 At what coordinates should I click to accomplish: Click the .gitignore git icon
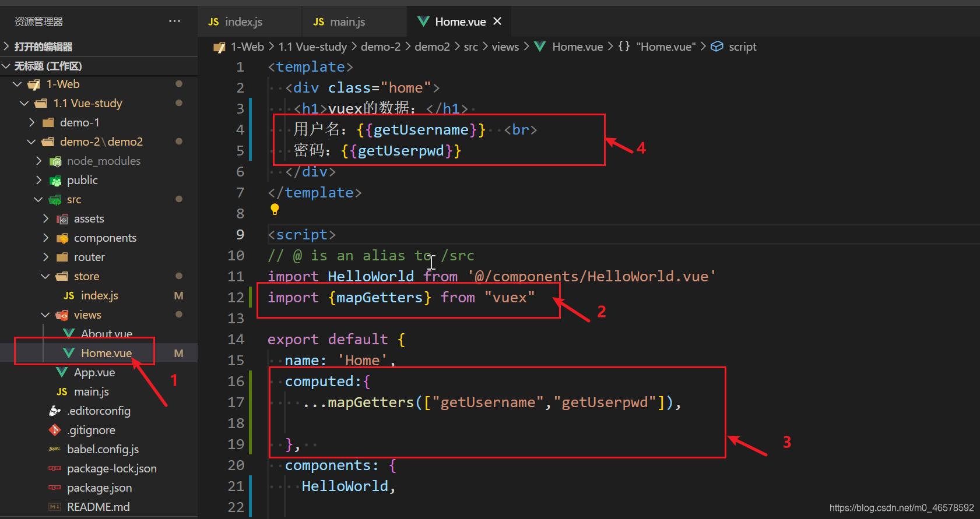(55, 430)
